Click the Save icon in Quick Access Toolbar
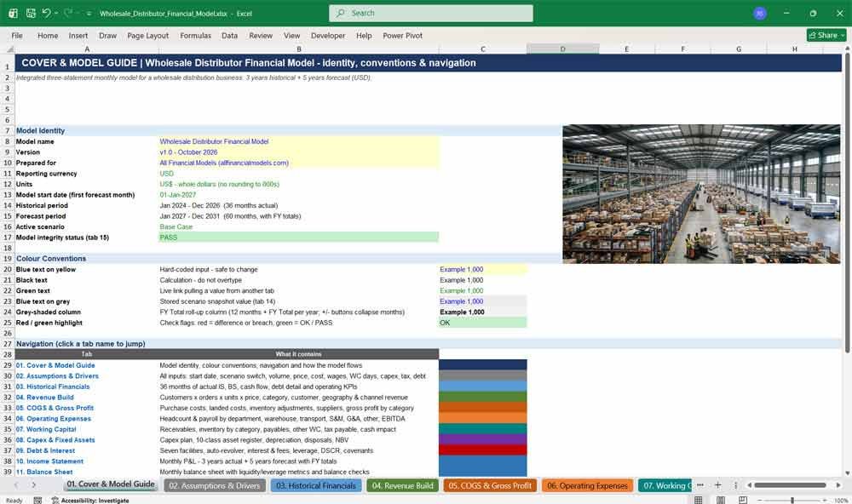 tap(31, 13)
